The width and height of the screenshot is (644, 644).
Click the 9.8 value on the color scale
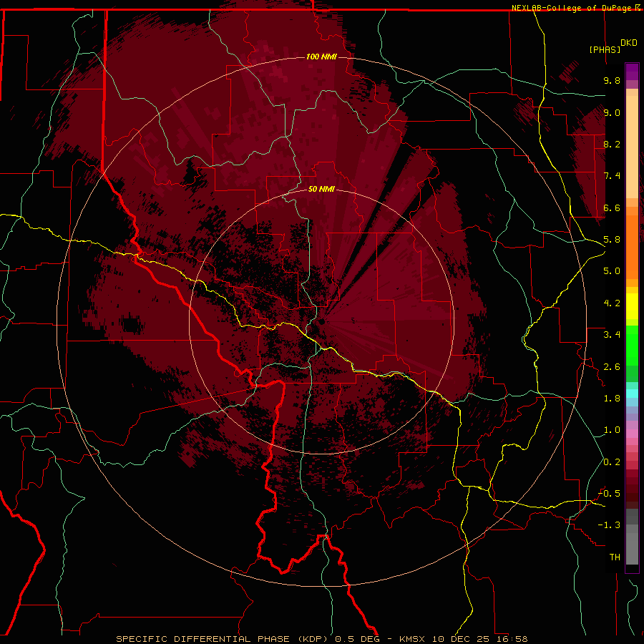pyautogui.click(x=612, y=80)
